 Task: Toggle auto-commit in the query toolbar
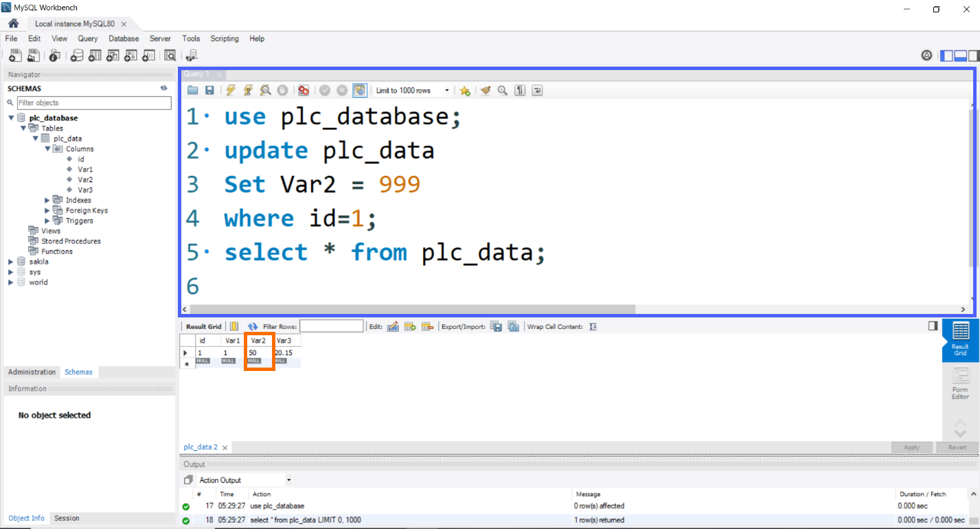click(360, 90)
